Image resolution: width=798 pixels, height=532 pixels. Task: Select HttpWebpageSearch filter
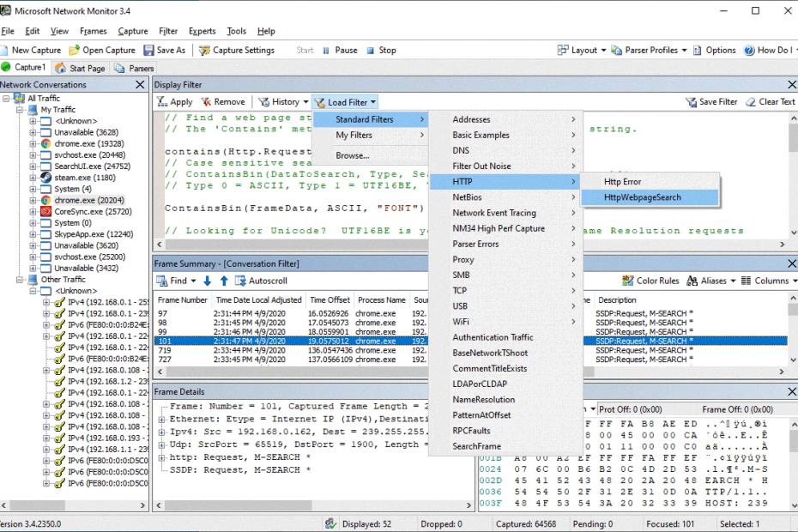pos(650,197)
